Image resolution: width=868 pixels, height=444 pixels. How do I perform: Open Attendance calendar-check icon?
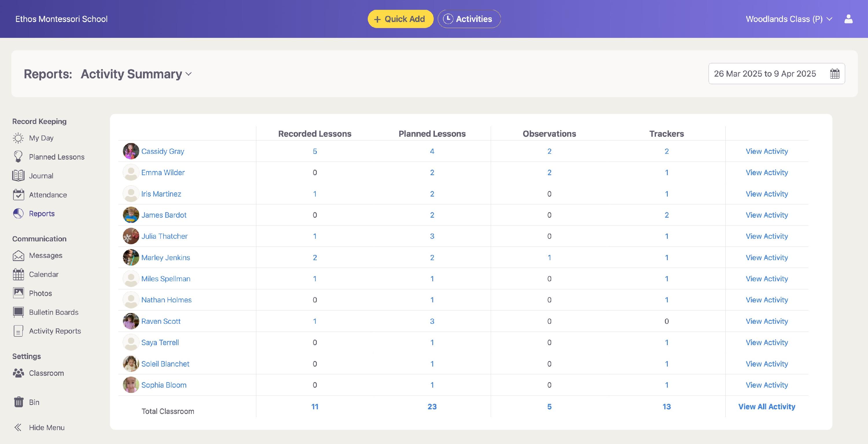click(x=18, y=195)
